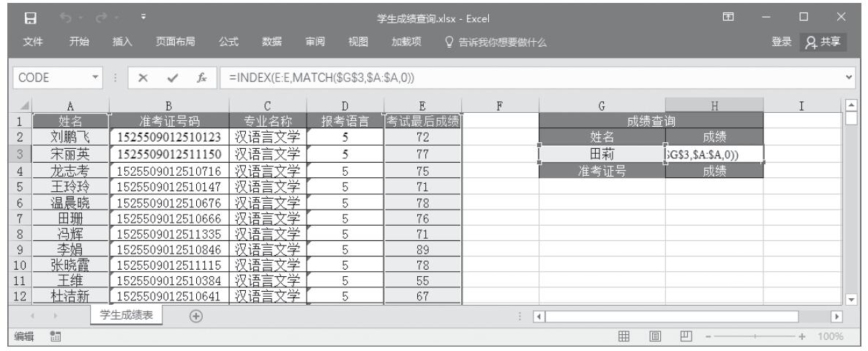
Task: Open Insert Function with the fx icon
Action: click(200, 77)
